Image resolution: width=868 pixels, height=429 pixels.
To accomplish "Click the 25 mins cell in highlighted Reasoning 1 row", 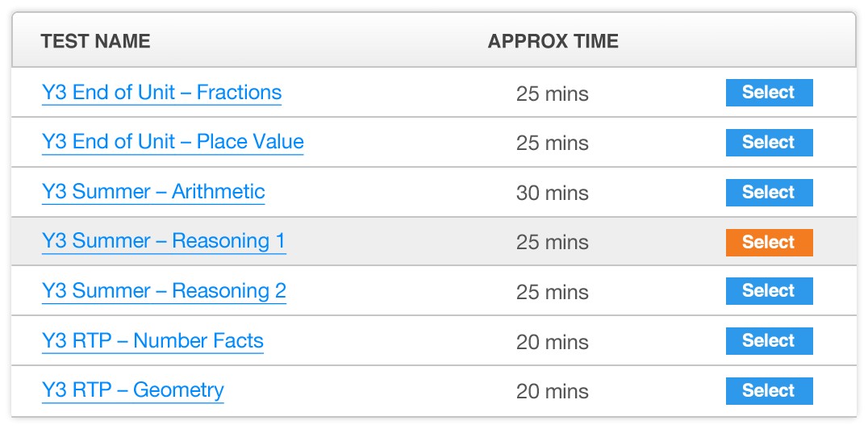I will click(553, 243).
